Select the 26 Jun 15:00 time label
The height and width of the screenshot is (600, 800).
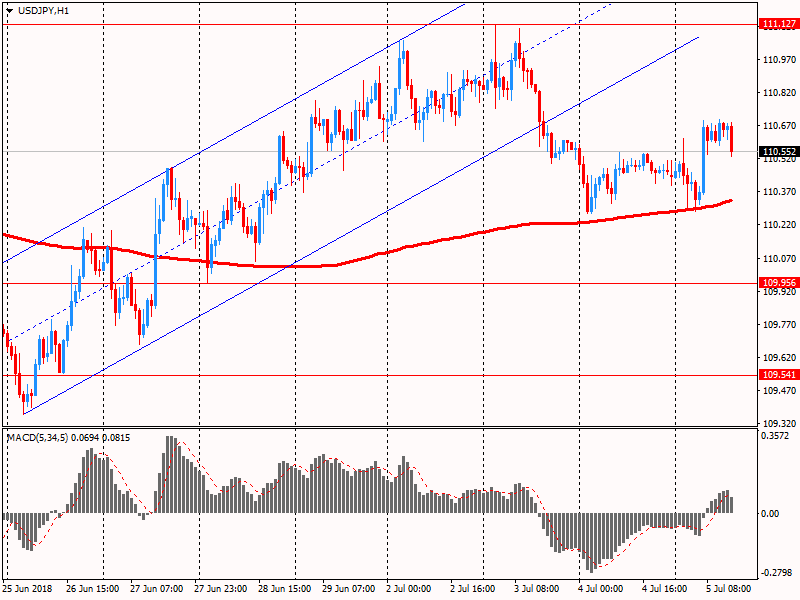(x=93, y=589)
